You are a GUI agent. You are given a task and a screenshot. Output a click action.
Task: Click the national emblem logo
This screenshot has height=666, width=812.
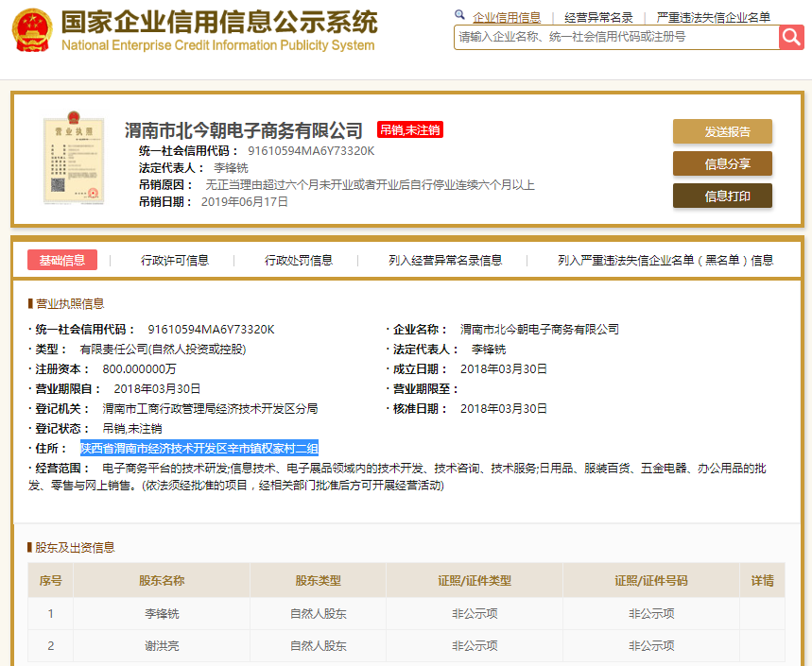(31, 28)
